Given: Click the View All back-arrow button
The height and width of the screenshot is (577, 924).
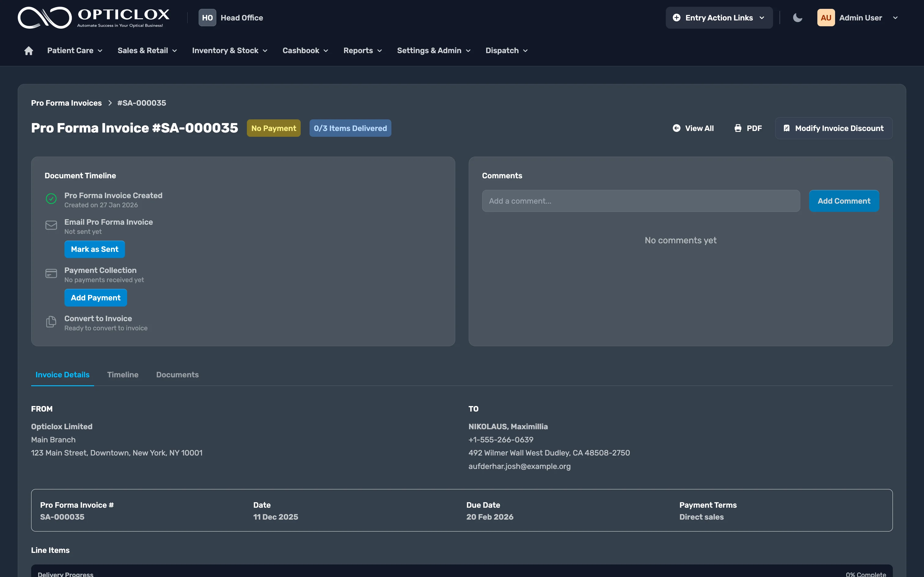Looking at the screenshot, I should pyautogui.click(x=693, y=128).
